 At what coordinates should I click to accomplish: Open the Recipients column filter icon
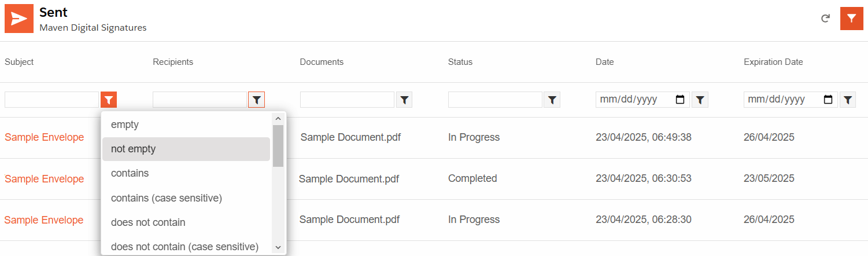click(x=257, y=100)
